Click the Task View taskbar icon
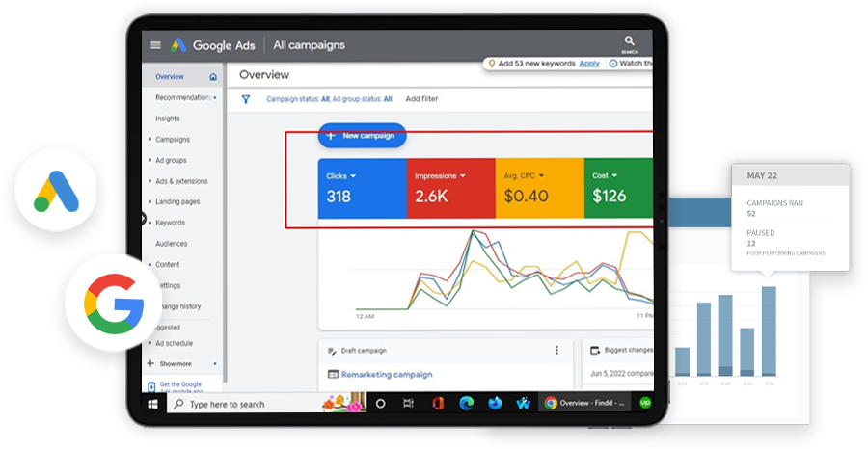Image resolution: width=868 pixels, height=449 pixels. [x=409, y=404]
